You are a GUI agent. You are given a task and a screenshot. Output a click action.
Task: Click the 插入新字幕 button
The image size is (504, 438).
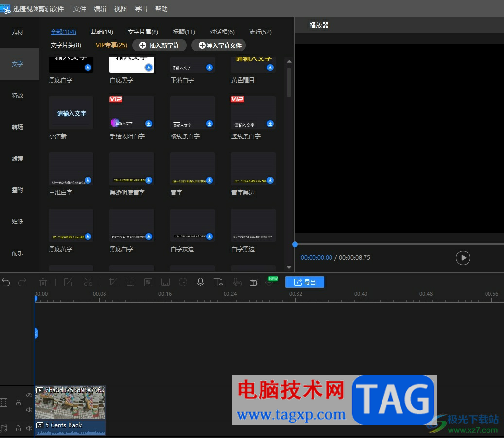[159, 45]
